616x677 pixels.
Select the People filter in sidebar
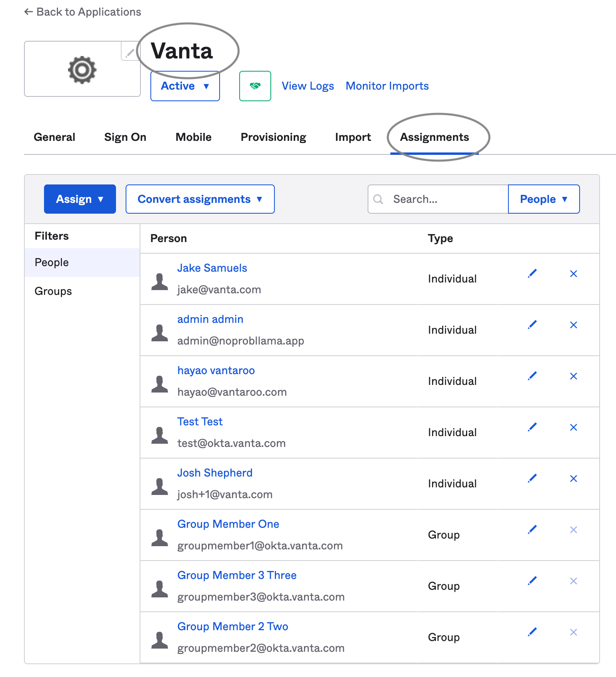click(x=82, y=262)
